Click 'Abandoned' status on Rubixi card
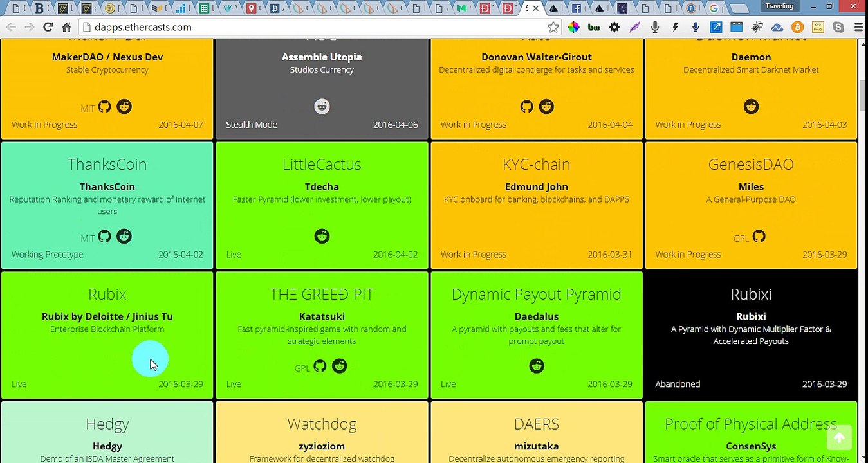868x463 pixels. click(678, 384)
